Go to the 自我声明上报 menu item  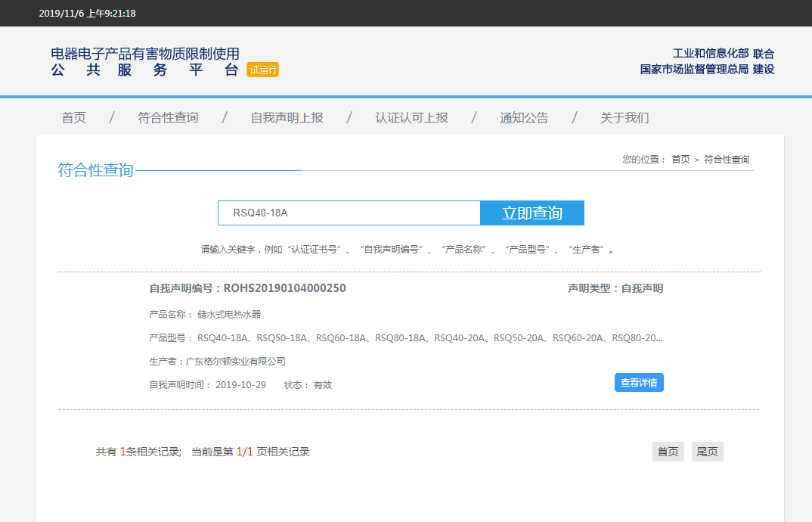click(x=287, y=118)
